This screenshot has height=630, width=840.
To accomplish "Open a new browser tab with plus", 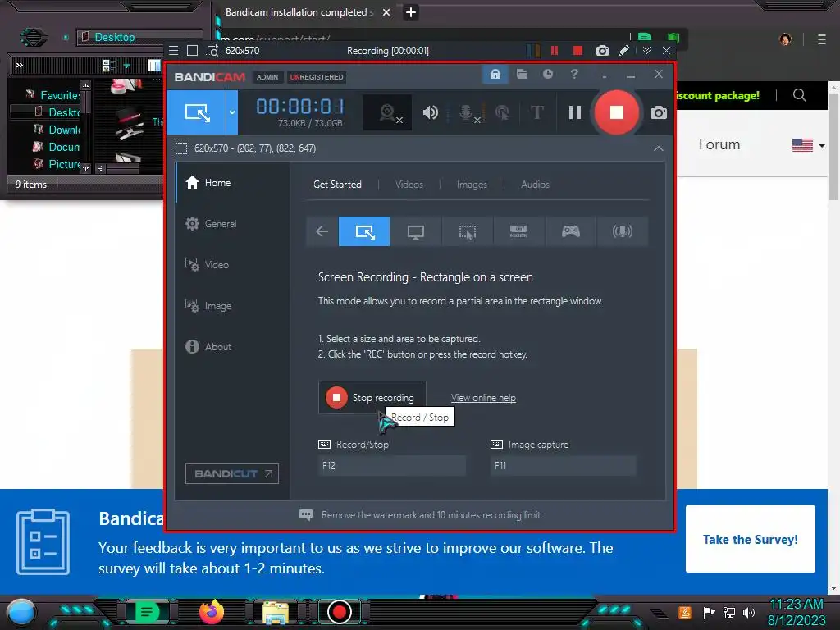I will 411,12.
